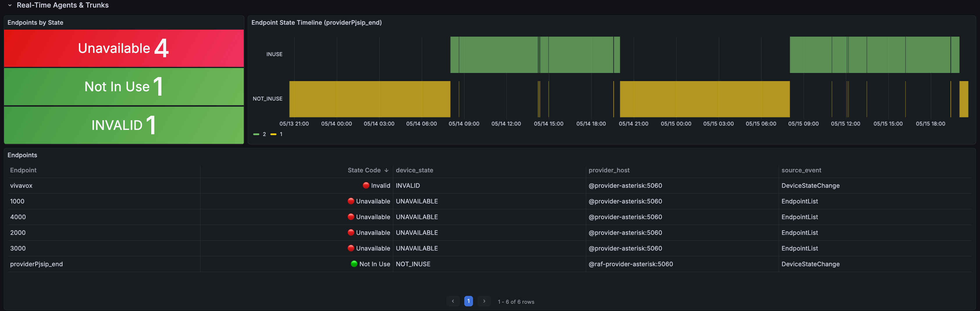This screenshot has width=980, height=311.
Task: Select the second yellow NOT_INUSE timeline block
Action: 705,99
